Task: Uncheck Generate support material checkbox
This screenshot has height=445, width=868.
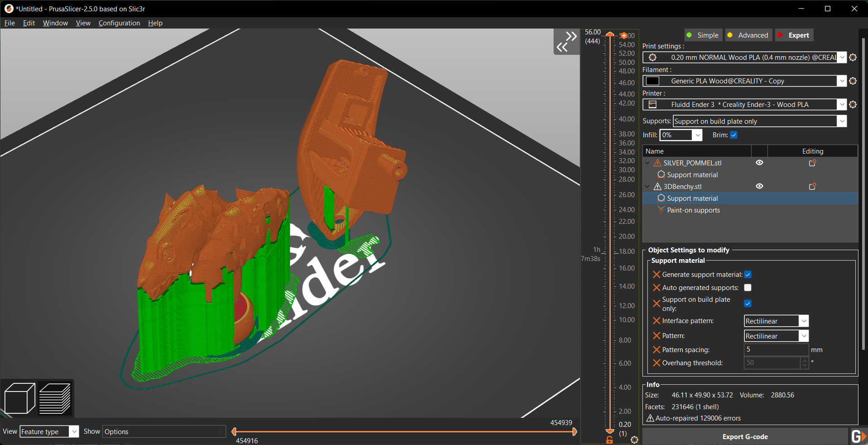Action: (x=748, y=275)
